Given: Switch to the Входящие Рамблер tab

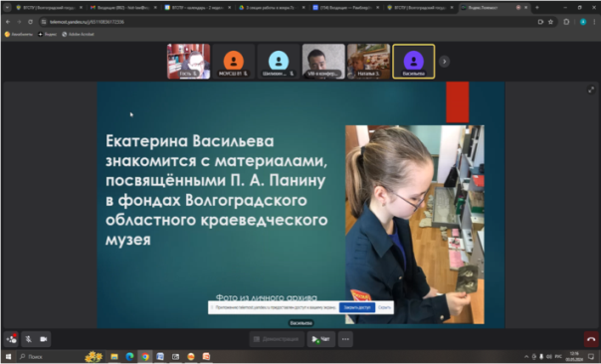Looking at the screenshot, I should point(345,7).
